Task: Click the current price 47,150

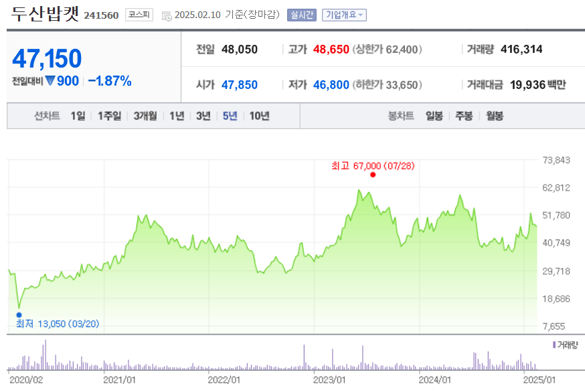Action: click(47, 59)
